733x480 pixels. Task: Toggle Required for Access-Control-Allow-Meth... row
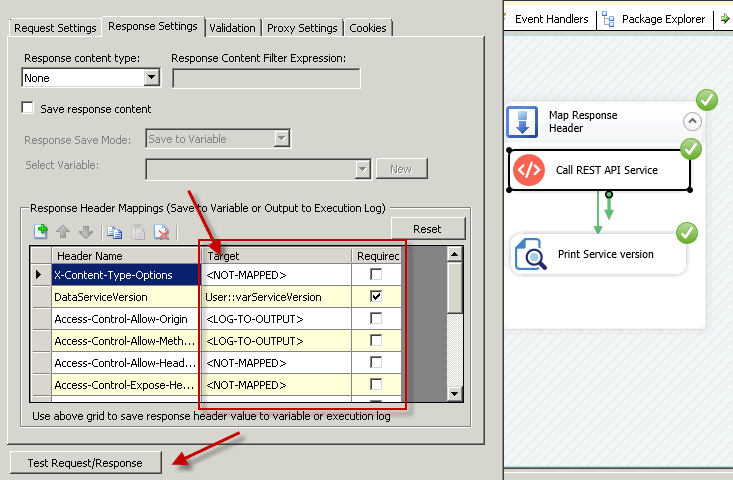coord(376,340)
